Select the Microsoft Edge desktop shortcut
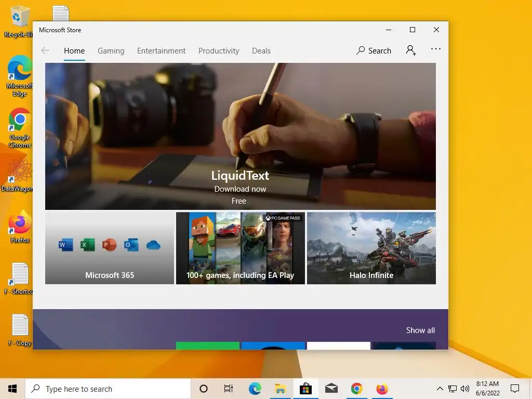 pos(19,76)
